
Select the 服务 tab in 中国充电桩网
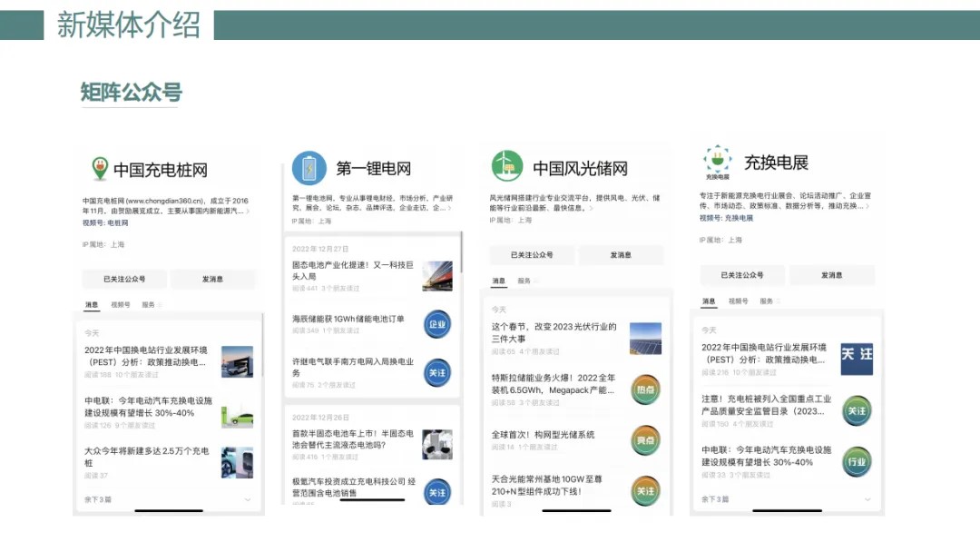[148, 305]
